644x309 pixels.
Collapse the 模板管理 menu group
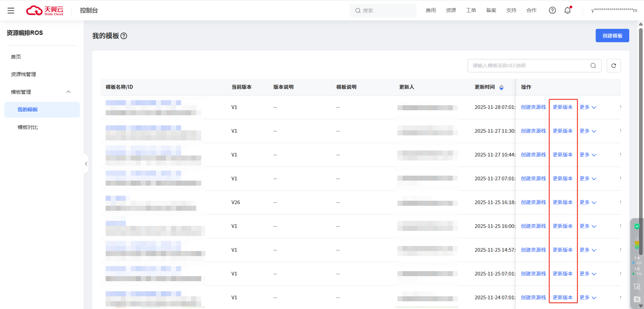click(x=68, y=92)
